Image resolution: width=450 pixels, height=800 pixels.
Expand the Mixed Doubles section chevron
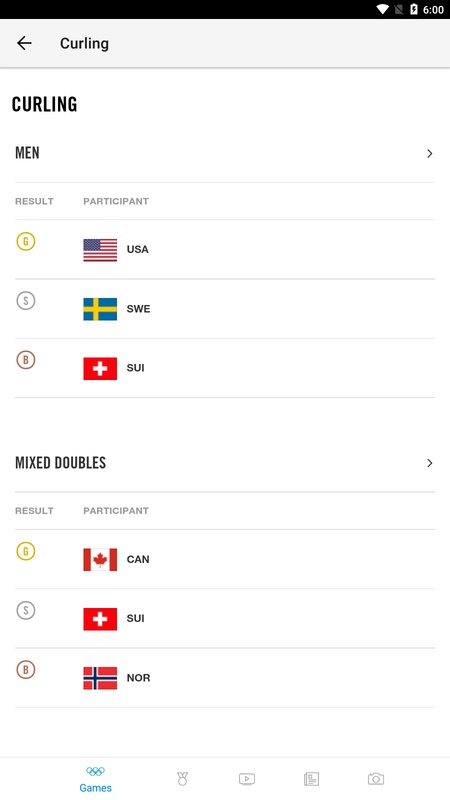click(430, 463)
